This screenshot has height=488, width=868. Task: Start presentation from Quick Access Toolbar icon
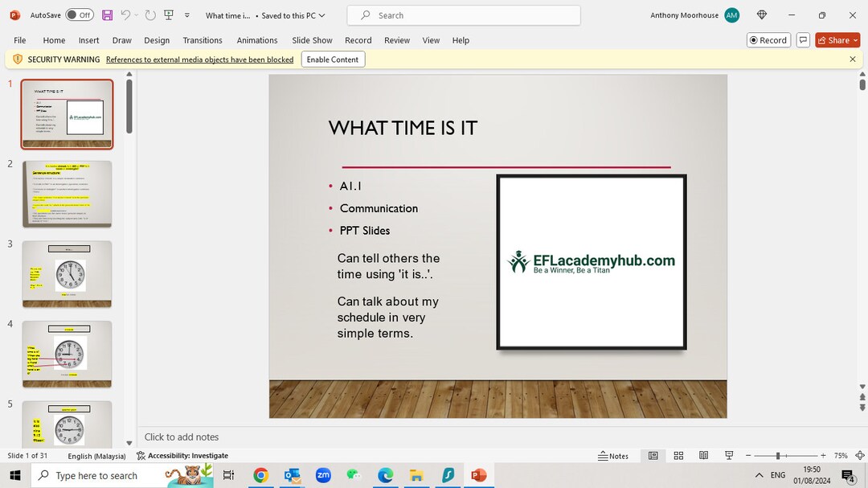tap(169, 14)
